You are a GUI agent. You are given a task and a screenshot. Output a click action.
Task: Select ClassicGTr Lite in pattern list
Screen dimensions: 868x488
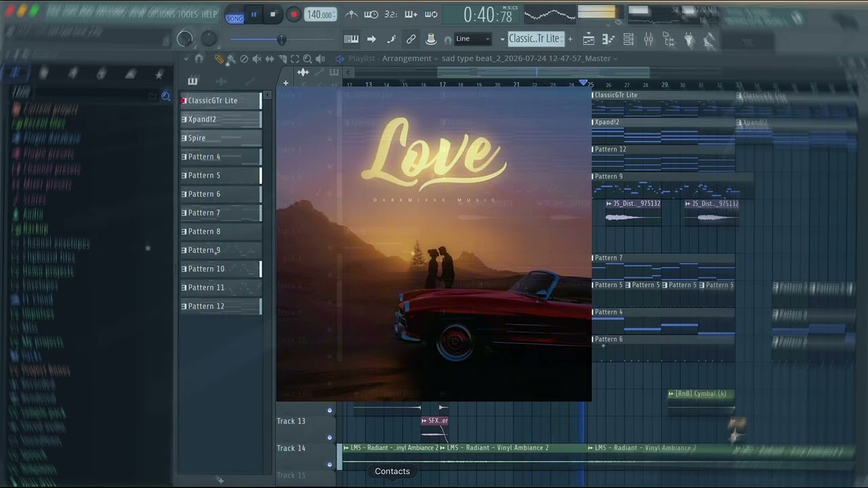click(220, 100)
